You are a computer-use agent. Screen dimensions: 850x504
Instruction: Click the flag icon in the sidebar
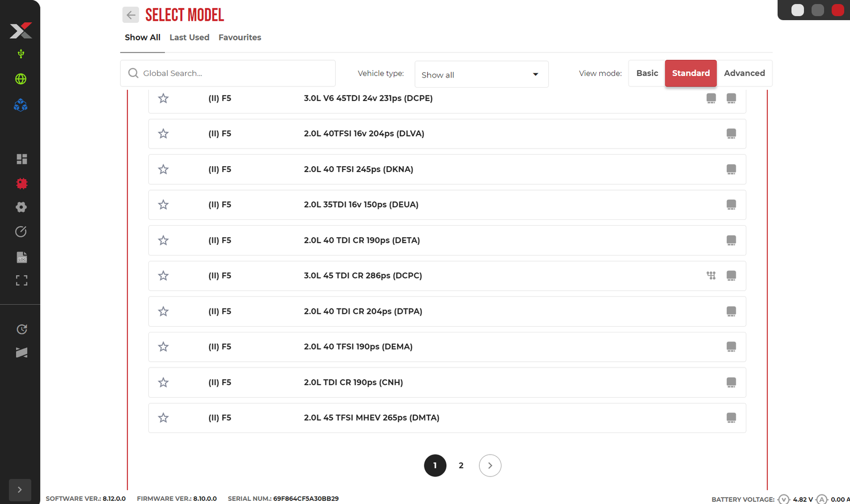coord(22,353)
